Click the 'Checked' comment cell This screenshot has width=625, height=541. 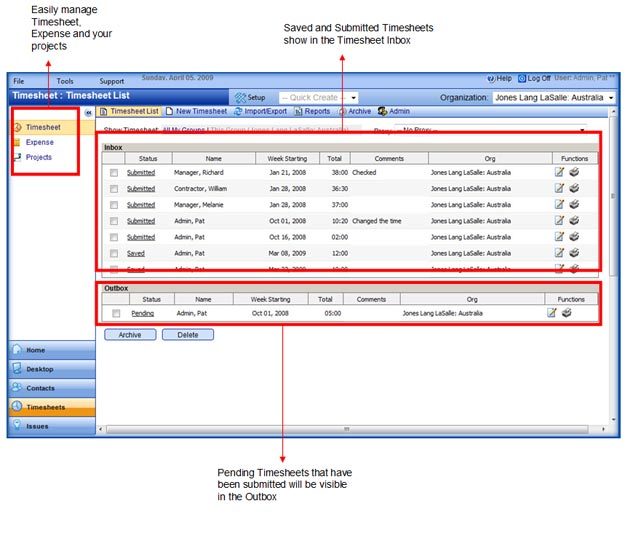[x=364, y=173]
